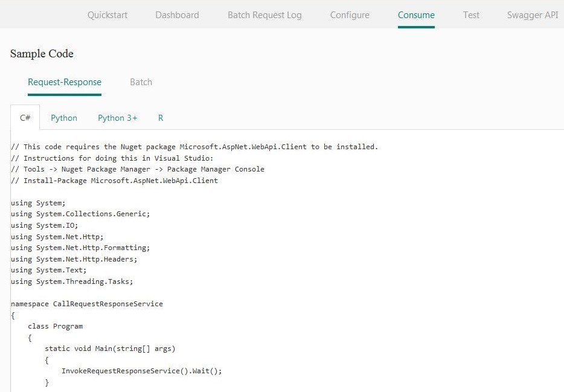
Task: Switch to the Batch sample code tab
Action: (x=141, y=82)
